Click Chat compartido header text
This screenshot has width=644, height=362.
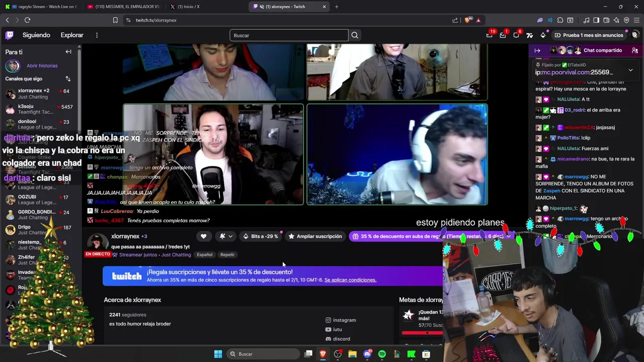(x=603, y=50)
